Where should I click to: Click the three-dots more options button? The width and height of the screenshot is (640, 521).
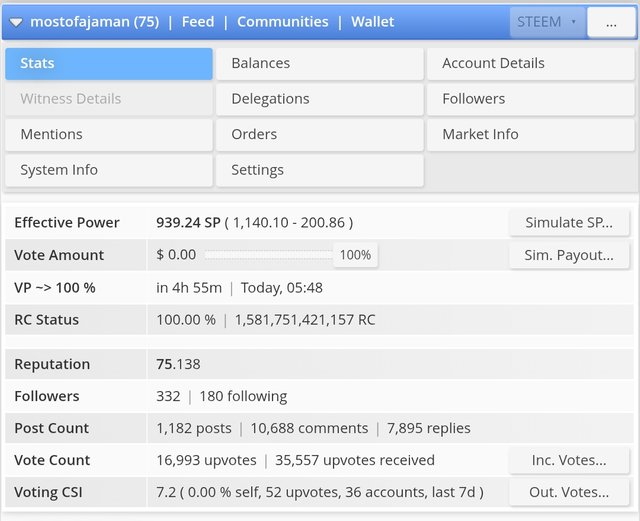click(611, 22)
